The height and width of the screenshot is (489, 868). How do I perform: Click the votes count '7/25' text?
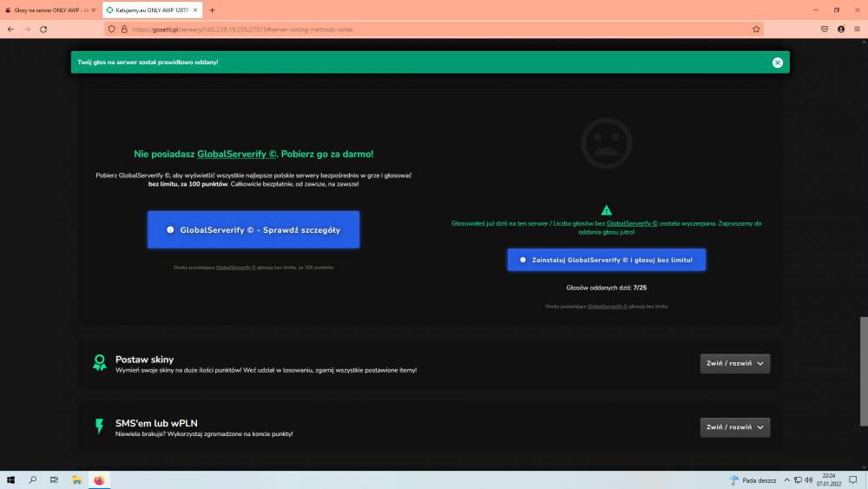(x=640, y=288)
